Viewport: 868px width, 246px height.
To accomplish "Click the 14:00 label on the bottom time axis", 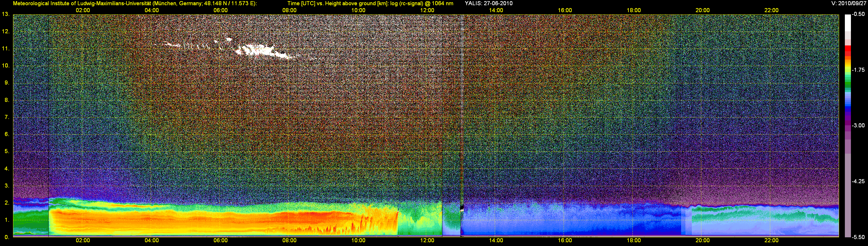I will click(496, 241).
